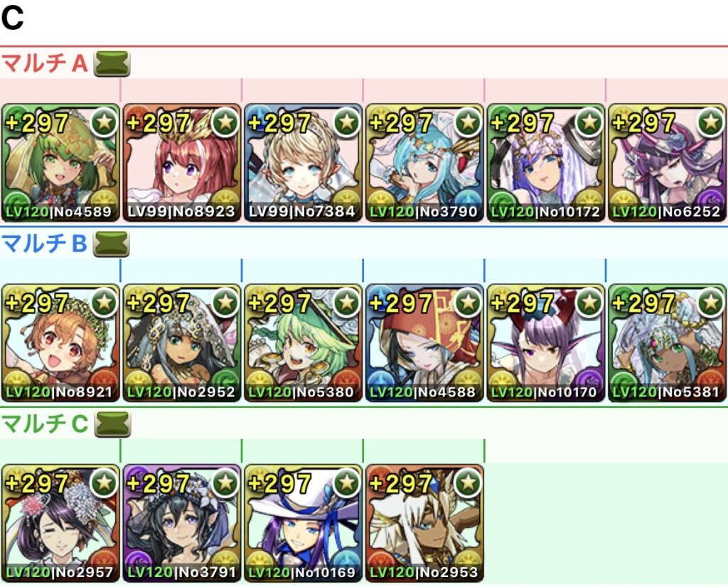Viewport: 728px width, 587px height.
Task: Open monster card No7384
Action: 303,163
